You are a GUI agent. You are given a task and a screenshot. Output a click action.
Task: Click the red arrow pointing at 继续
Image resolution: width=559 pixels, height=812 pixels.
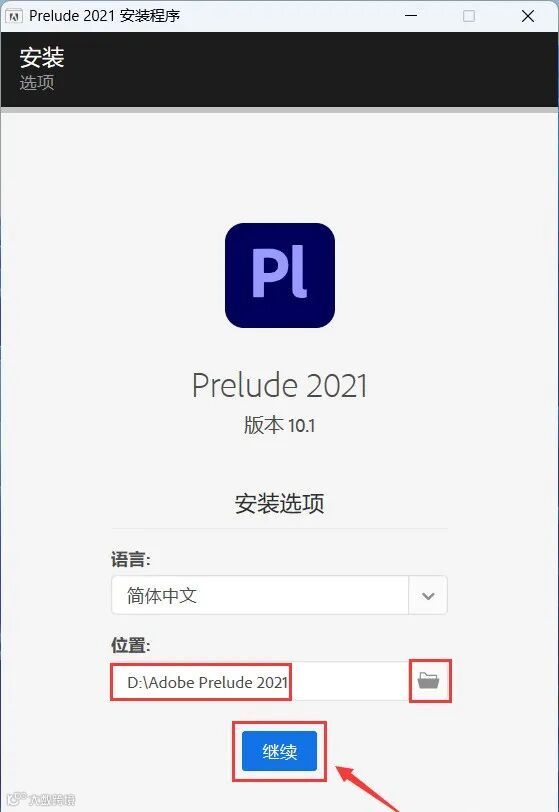coord(367,787)
